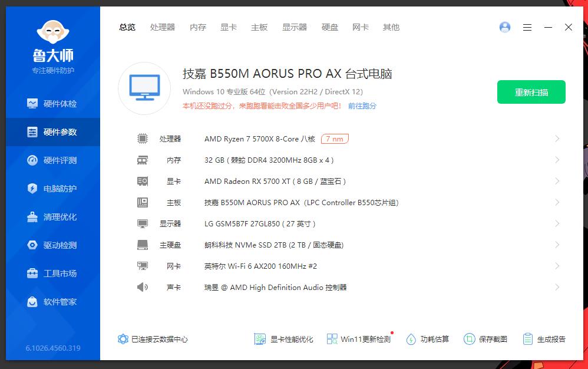Expand the 处理器 row arrow
This screenshot has height=369, width=588.
(x=557, y=139)
